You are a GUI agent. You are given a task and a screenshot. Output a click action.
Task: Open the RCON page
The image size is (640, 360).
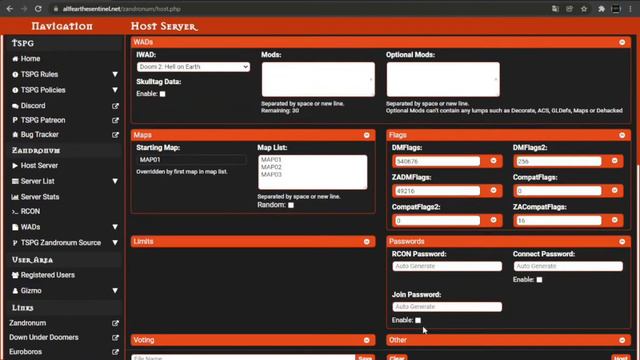point(30,211)
